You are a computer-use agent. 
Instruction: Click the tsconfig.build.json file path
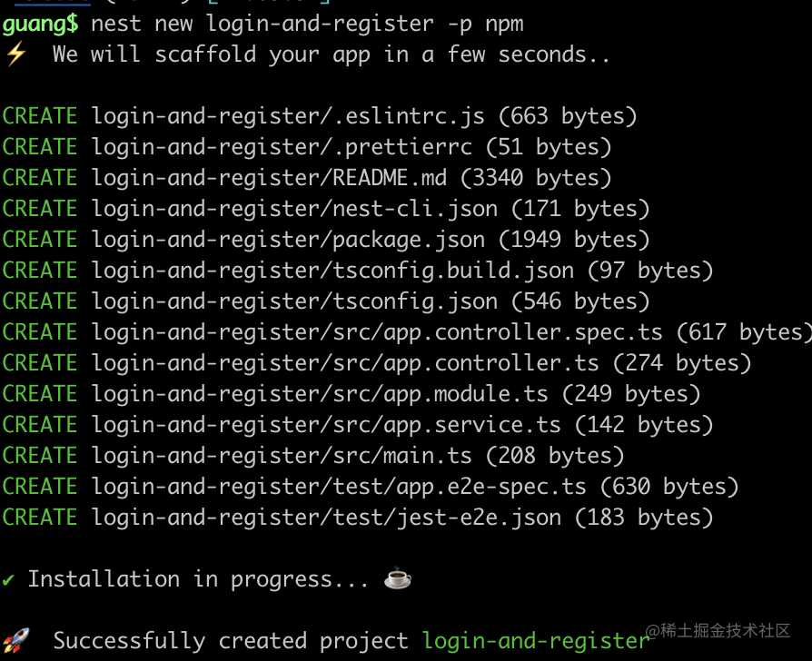click(332, 271)
